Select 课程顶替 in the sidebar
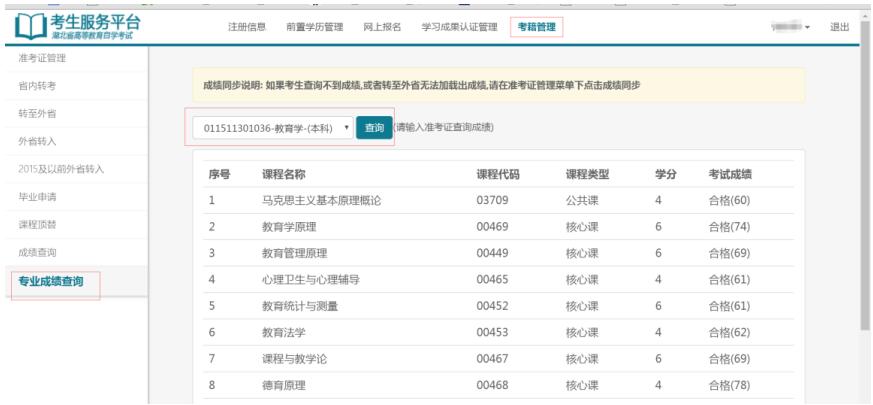The width and height of the screenshot is (873, 405). (36, 224)
